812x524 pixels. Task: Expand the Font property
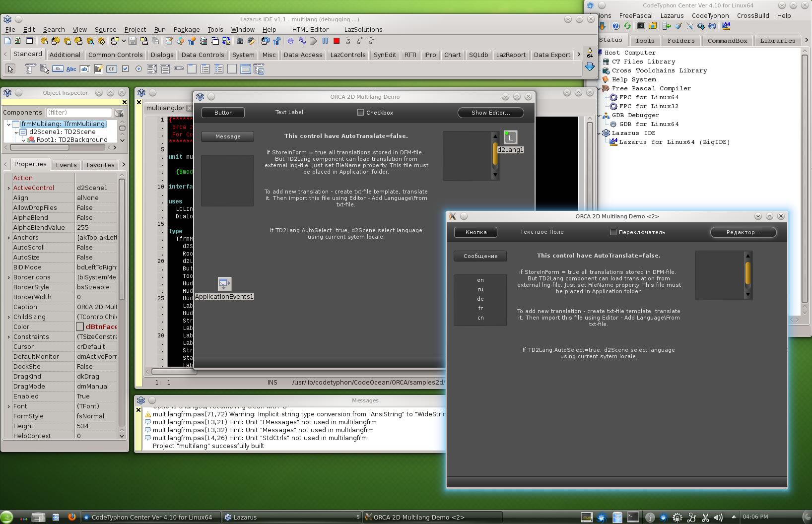[x=8, y=406]
